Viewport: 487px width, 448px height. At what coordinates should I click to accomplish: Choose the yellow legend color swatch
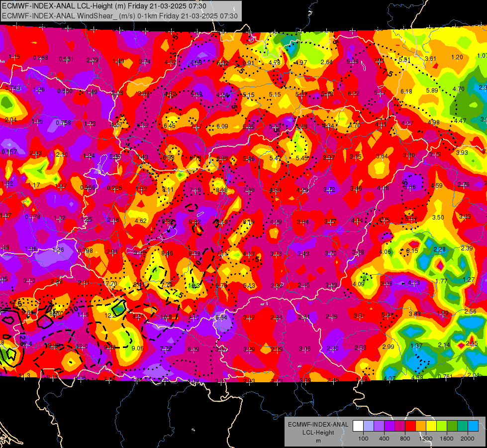431,426
